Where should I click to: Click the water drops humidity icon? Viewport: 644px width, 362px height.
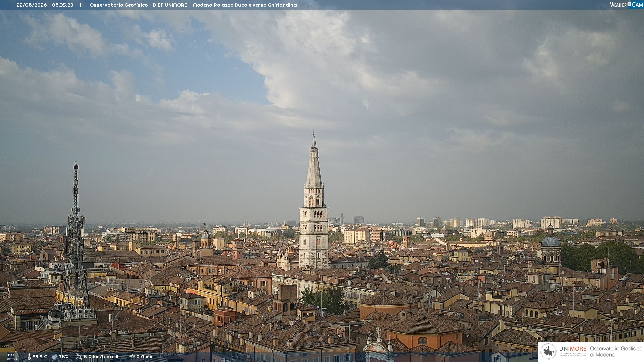55,357
